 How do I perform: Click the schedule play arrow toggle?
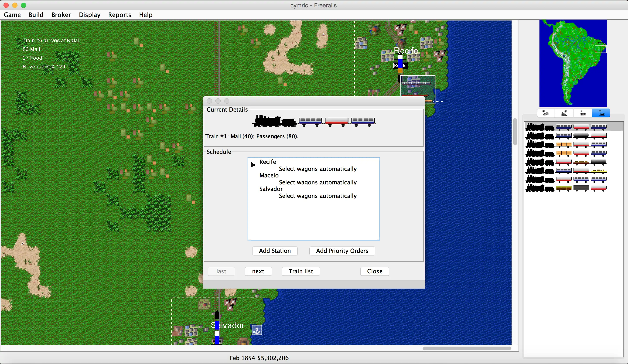coord(253,165)
